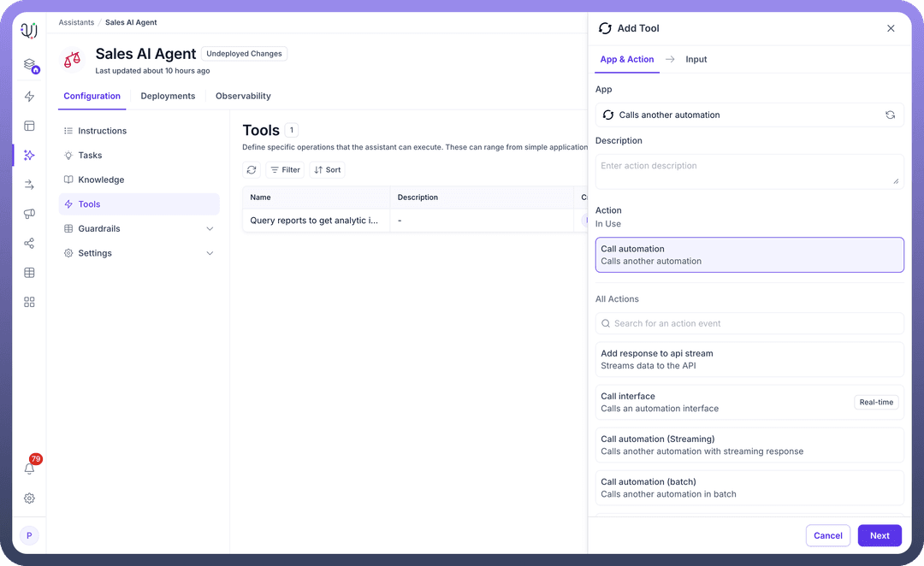Switch to the Observability tab

(243, 97)
